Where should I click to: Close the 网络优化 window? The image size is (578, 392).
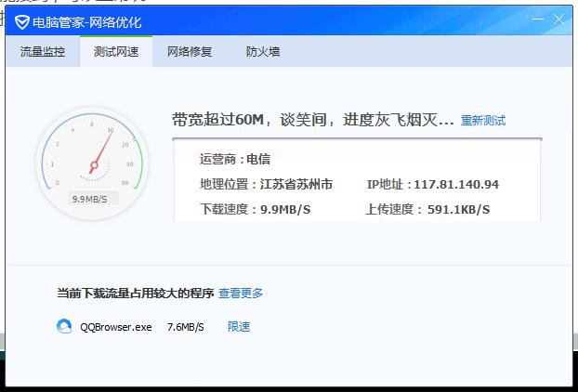click(x=558, y=20)
